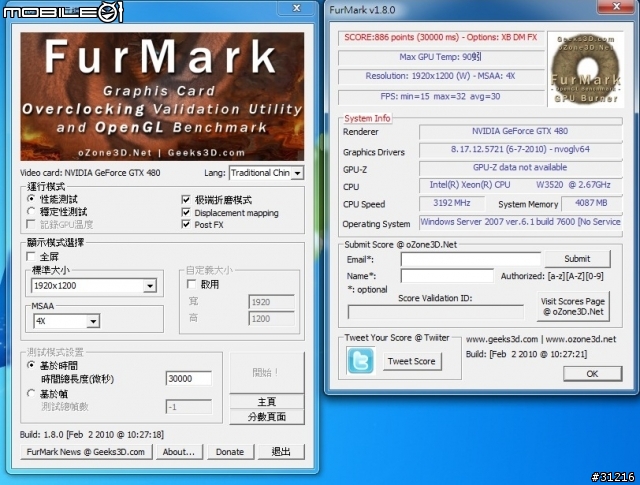Click the 分數頁面 scores page button
Image resolution: width=640 pixels, height=485 pixels.
coord(267,417)
